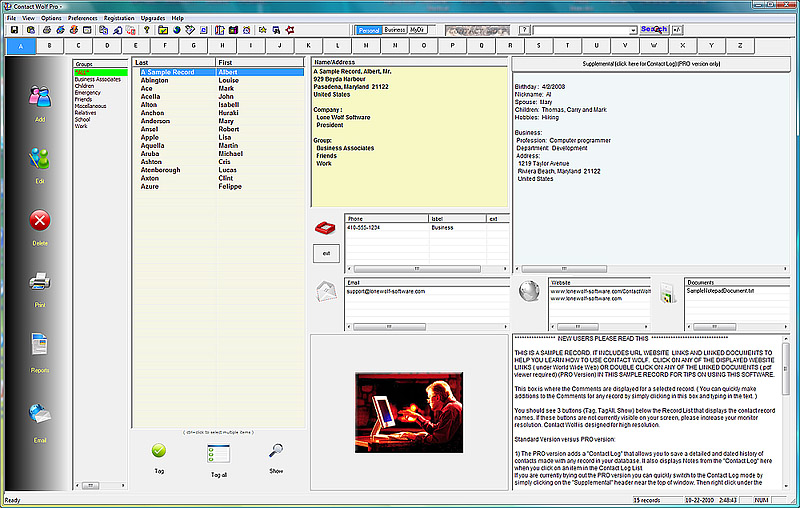Select the Business Associates group
This screenshot has height=508, width=800.
(x=97, y=79)
